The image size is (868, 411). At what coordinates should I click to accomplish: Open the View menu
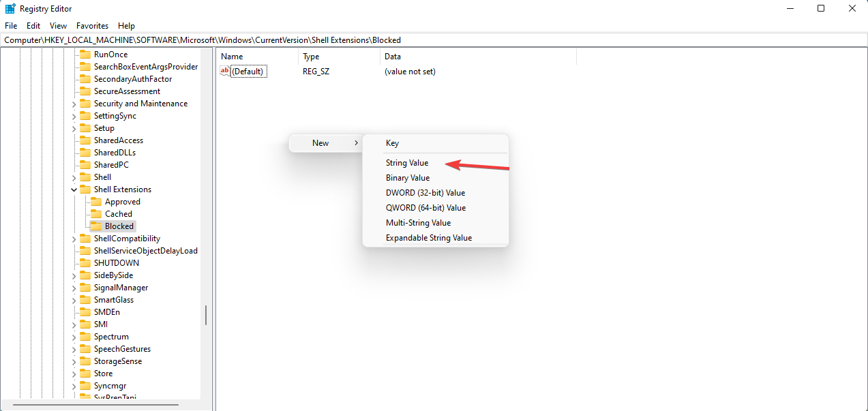59,26
